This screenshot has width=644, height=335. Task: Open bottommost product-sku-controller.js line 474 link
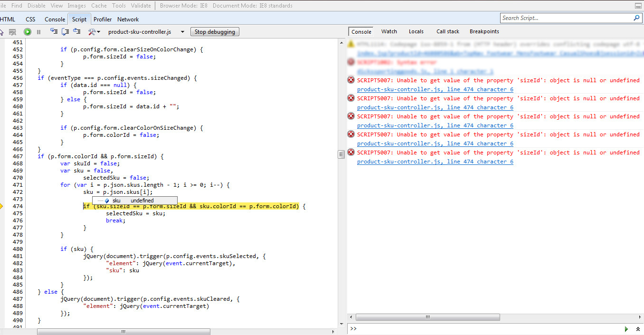[x=435, y=162]
